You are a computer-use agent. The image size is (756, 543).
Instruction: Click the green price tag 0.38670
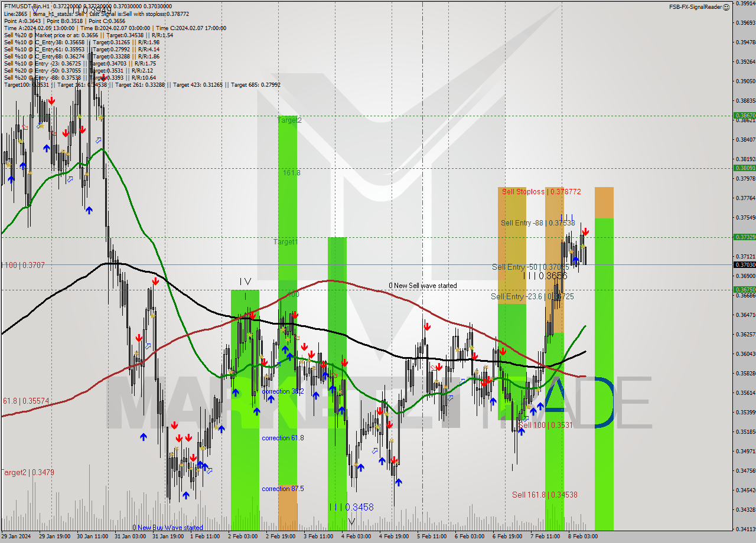coord(744,116)
